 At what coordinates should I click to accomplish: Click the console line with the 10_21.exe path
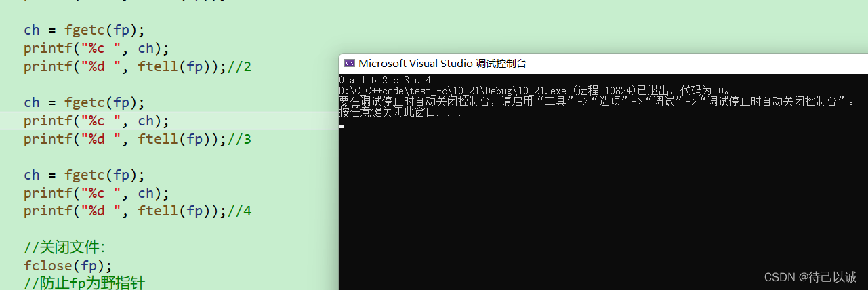point(535,90)
